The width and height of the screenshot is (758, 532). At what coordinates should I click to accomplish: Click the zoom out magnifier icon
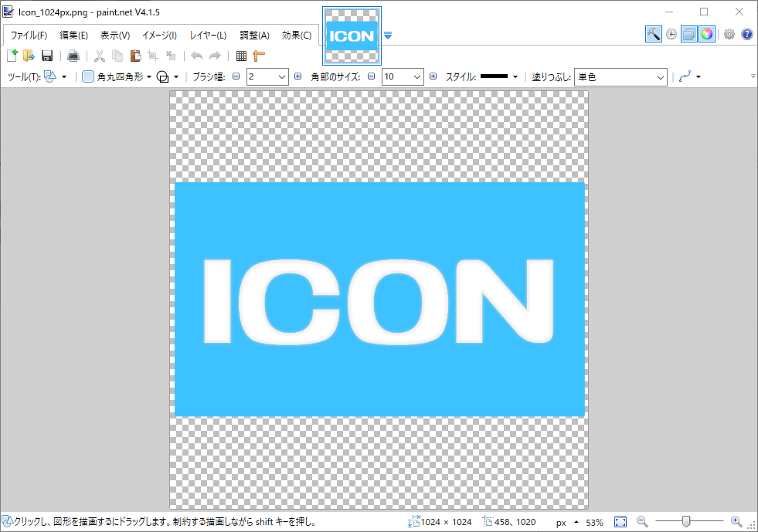(x=642, y=521)
